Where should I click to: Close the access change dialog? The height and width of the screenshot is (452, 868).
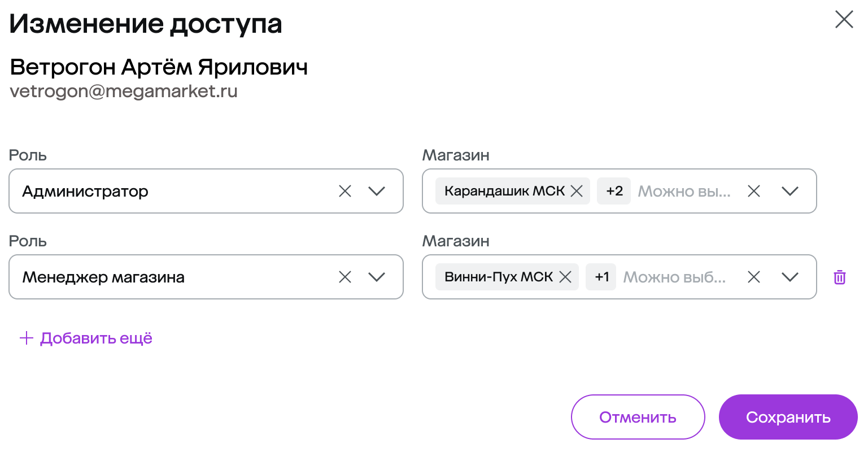[844, 20]
